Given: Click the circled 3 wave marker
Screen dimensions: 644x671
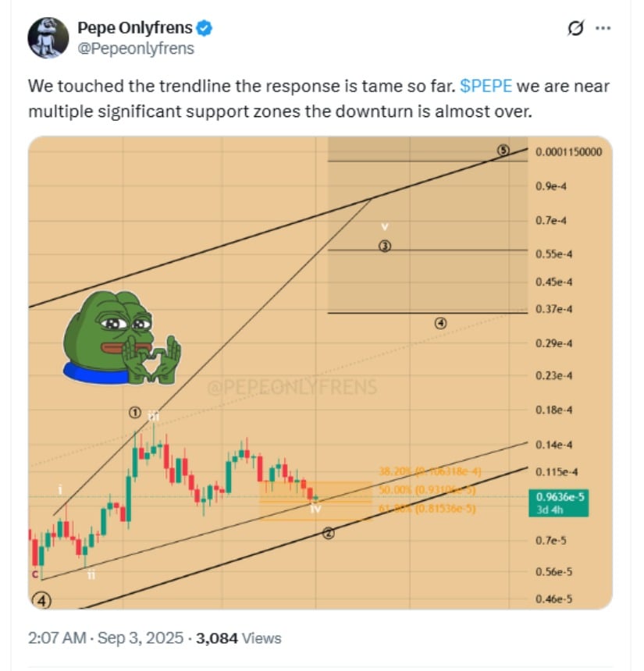Looking at the screenshot, I should [385, 246].
